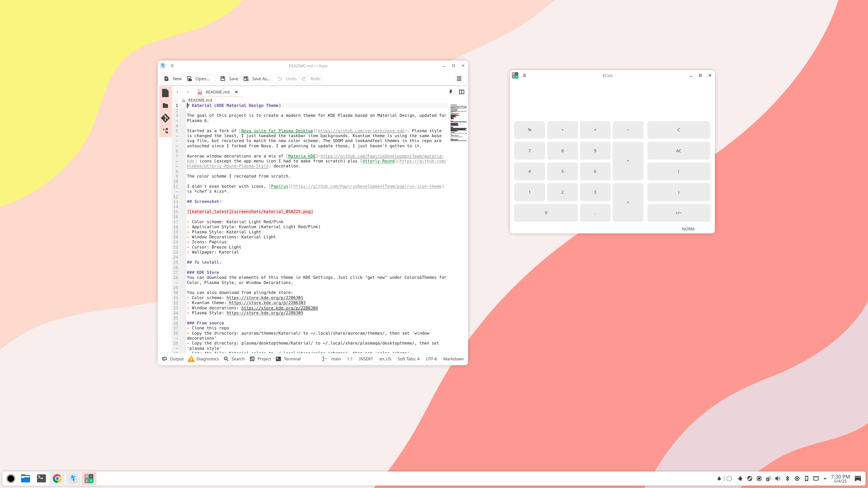This screenshot has width=868, height=488.
Task: Click the KCalc display field
Action: tap(612, 100)
